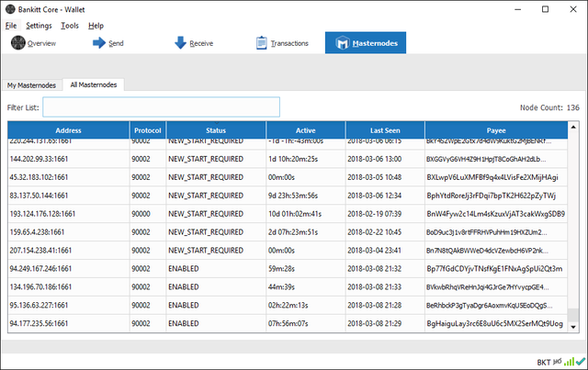This screenshot has width=588, height=370.
Task: Show the Transactions page
Action: [282, 43]
